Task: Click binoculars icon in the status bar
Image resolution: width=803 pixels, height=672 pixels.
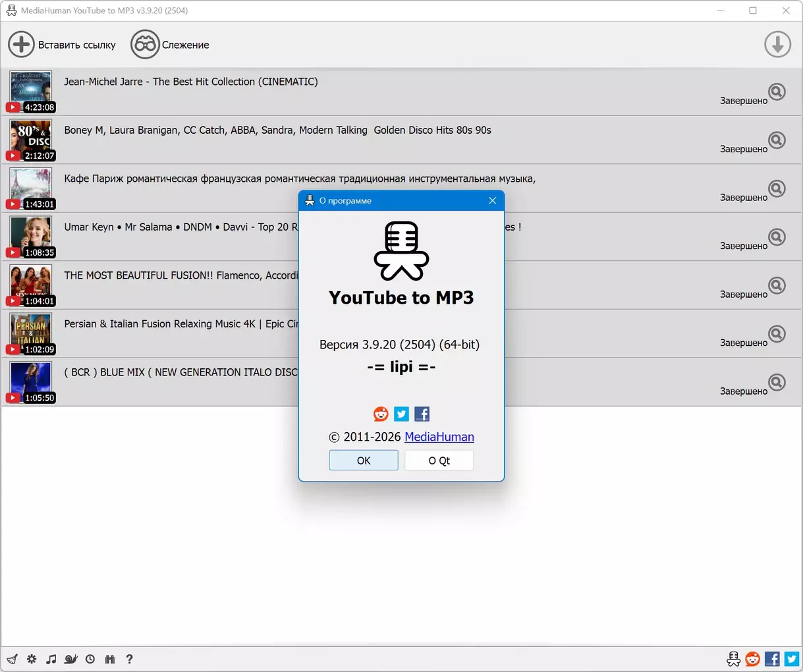Action: (109, 659)
